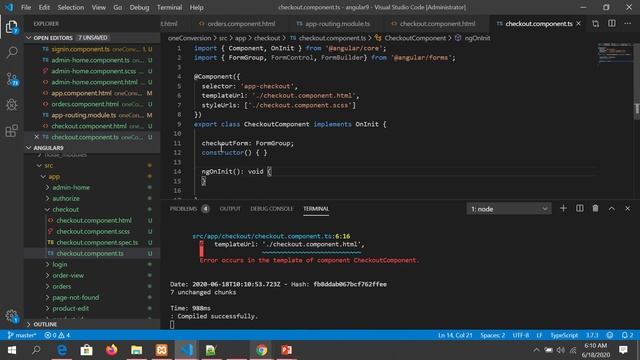Select end of line sequence LF

539,335
